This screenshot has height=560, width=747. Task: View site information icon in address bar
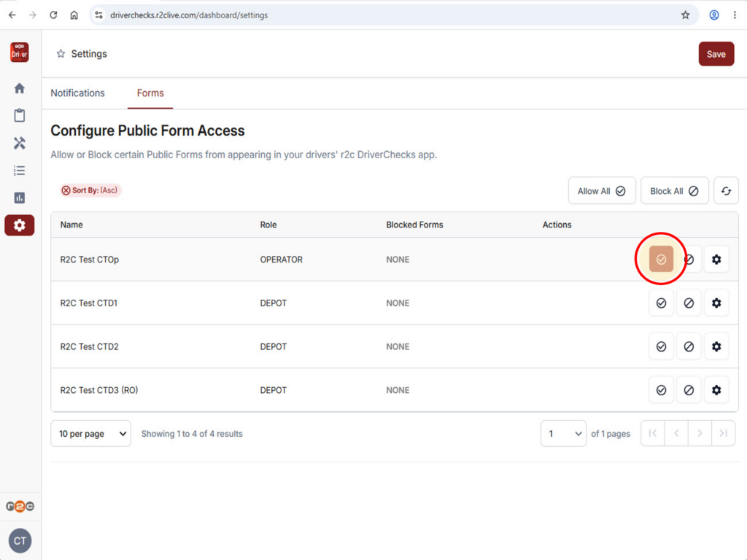tap(98, 15)
